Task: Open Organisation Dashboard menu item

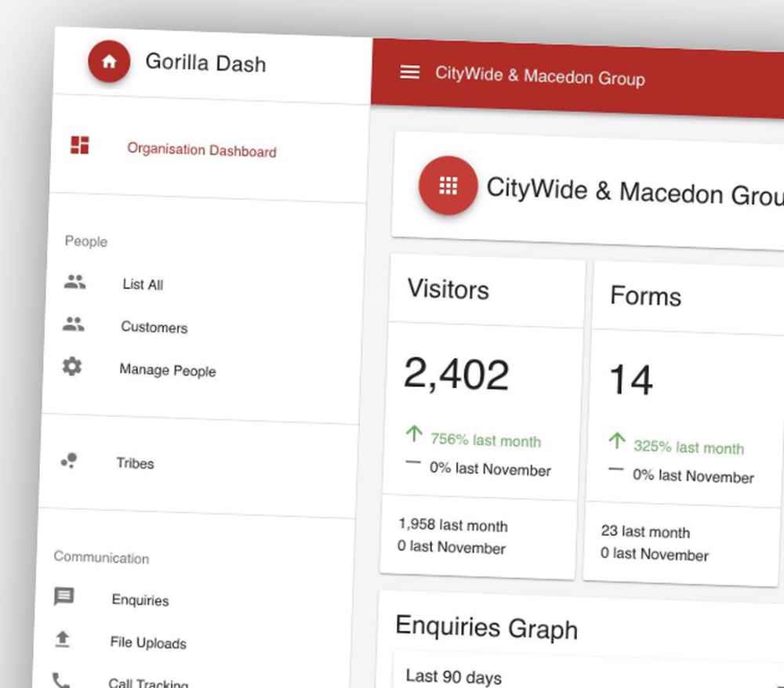Action: click(201, 150)
